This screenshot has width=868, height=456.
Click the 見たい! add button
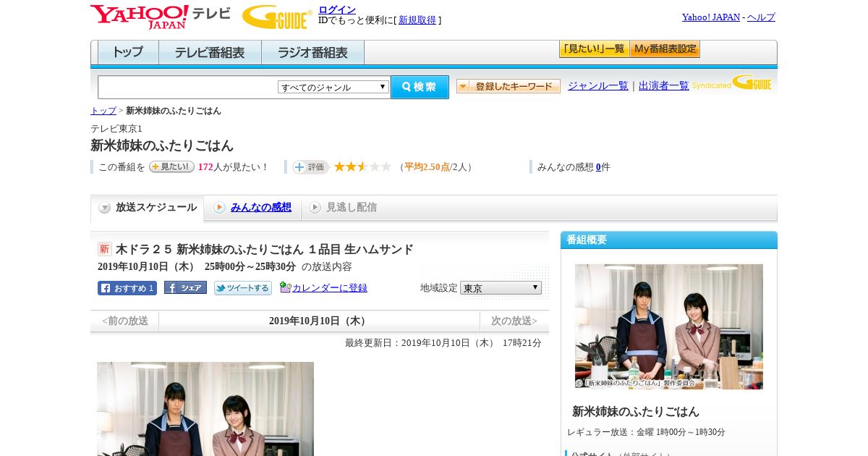tap(171, 166)
